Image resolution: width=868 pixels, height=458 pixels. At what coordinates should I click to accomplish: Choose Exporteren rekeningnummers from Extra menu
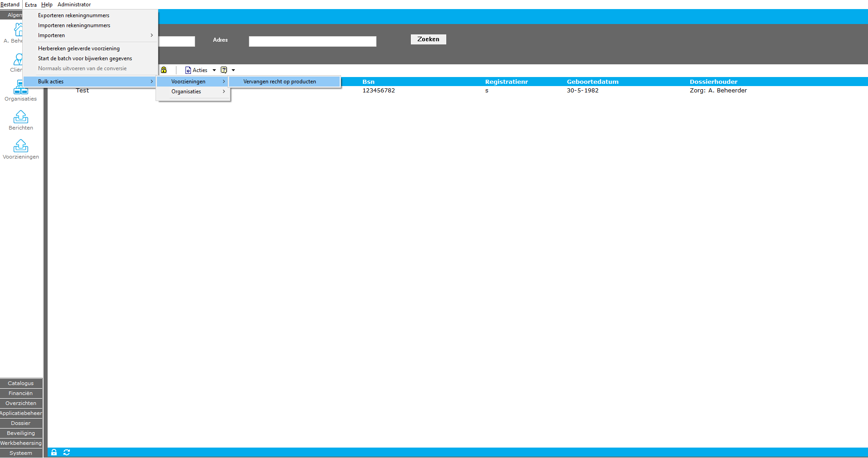point(73,15)
